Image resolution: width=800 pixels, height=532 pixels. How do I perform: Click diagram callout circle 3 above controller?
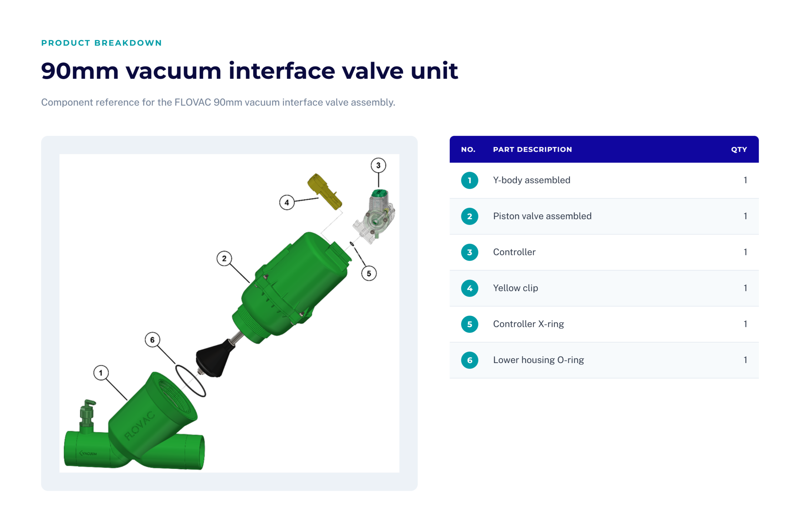[x=378, y=165]
